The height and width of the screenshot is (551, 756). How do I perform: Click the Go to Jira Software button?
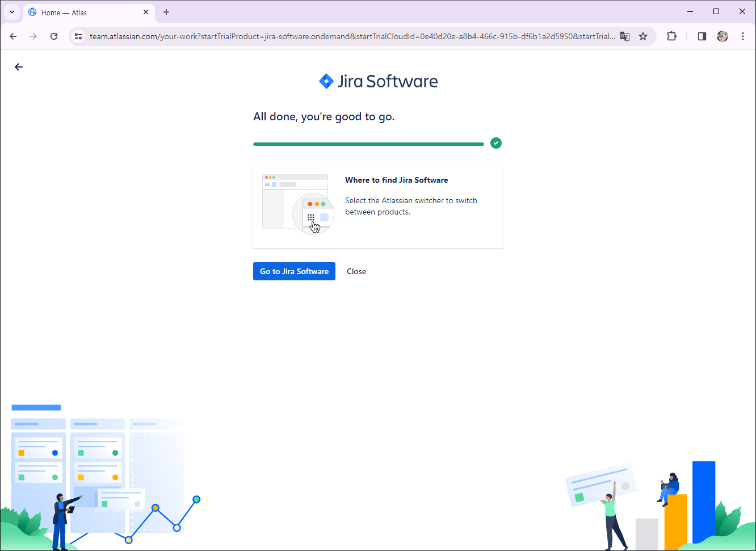pyautogui.click(x=294, y=271)
